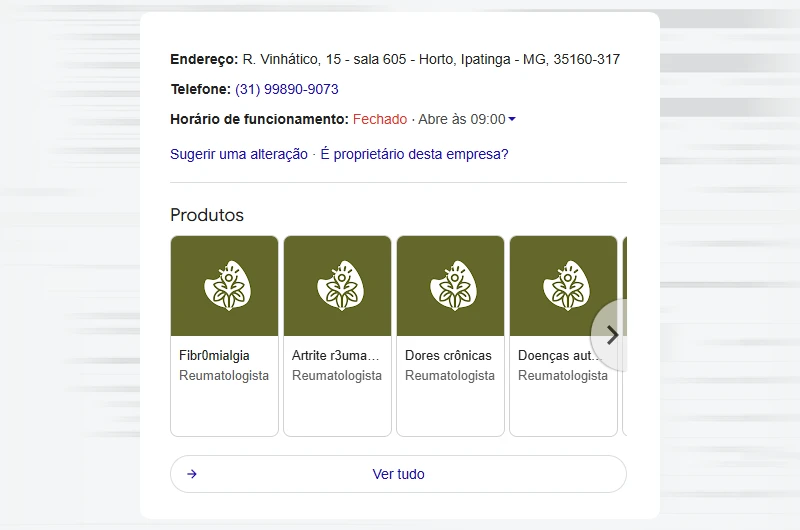The width and height of the screenshot is (800, 530).
Task: Click Reumatologista under Fibr0mialgia
Action: 224,376
